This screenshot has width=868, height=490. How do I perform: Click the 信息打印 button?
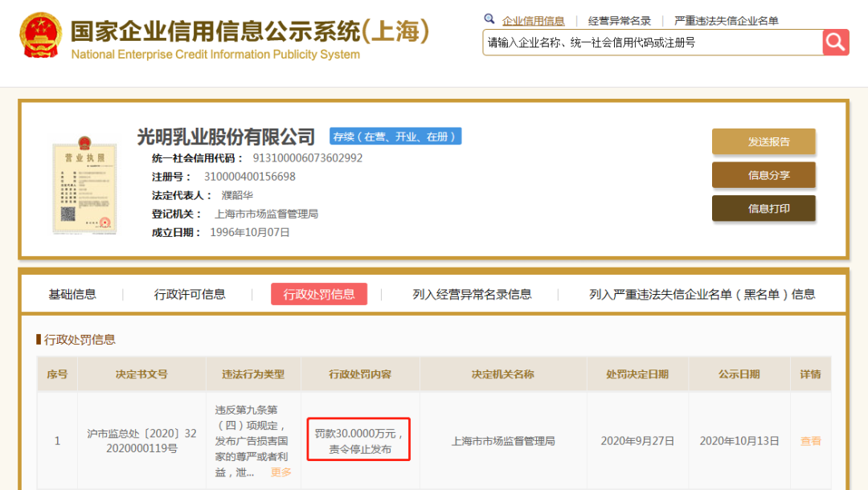[x=764, y=209]
